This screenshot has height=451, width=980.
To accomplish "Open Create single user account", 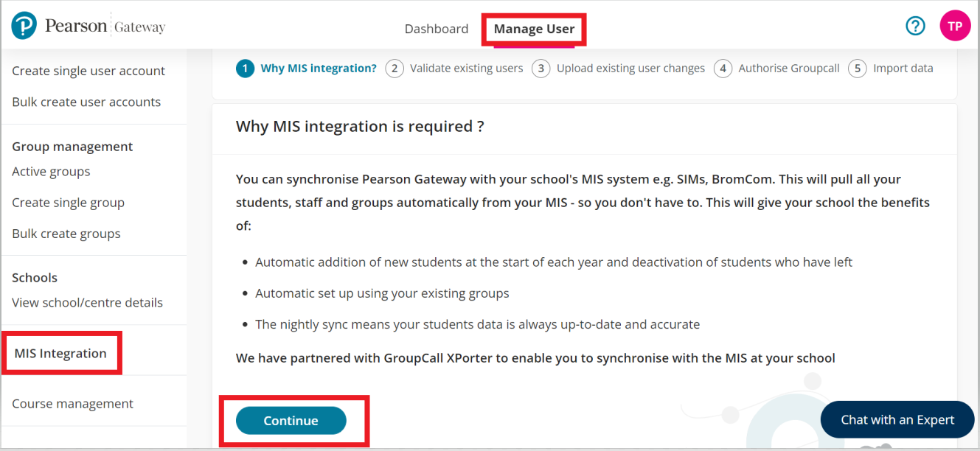I will tap(88, 71).
